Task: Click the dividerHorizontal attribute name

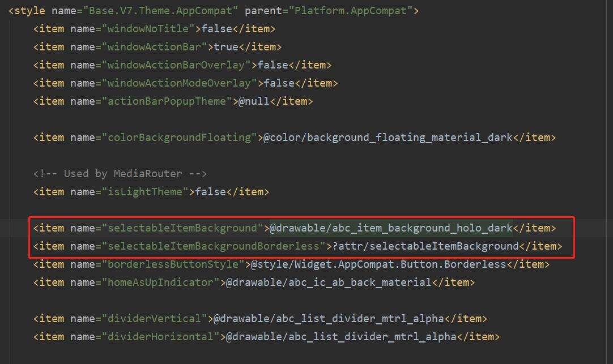Action: [x=161, y=337]
